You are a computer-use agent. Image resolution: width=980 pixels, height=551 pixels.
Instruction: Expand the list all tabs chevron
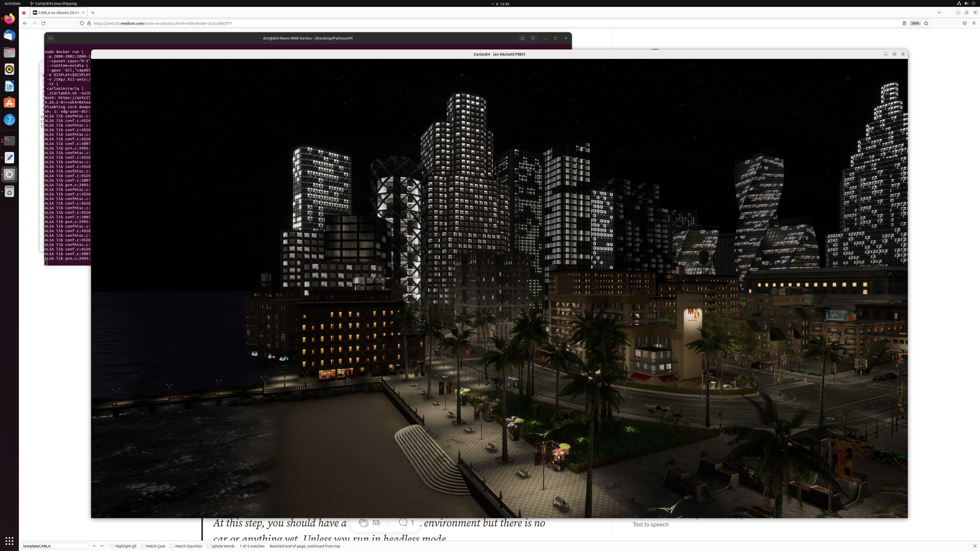939,12
